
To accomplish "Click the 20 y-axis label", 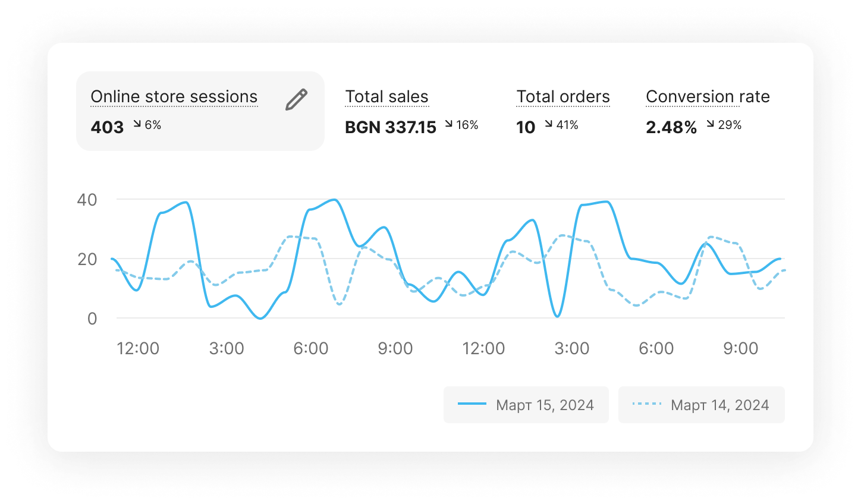I will click(87, 259).
